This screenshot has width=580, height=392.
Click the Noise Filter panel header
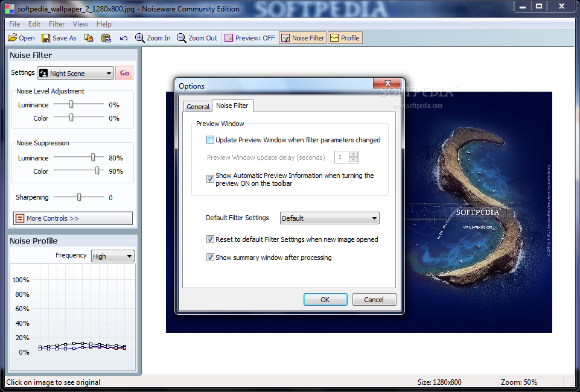pyautogui.click(x=72, y=55)
